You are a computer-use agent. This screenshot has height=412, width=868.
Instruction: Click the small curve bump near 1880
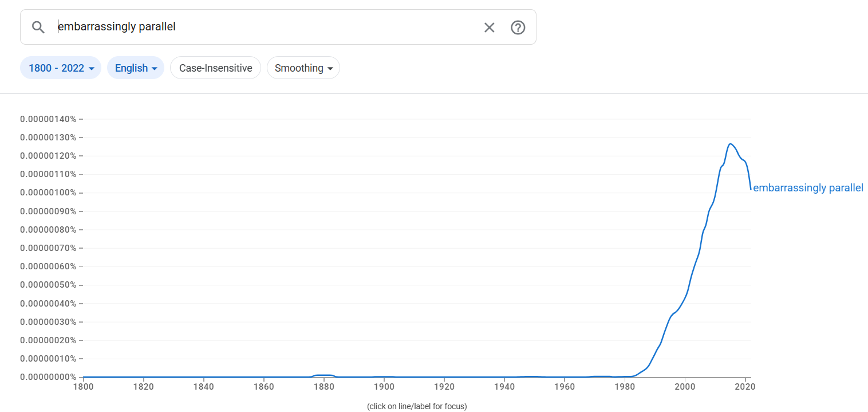(324, 375)
